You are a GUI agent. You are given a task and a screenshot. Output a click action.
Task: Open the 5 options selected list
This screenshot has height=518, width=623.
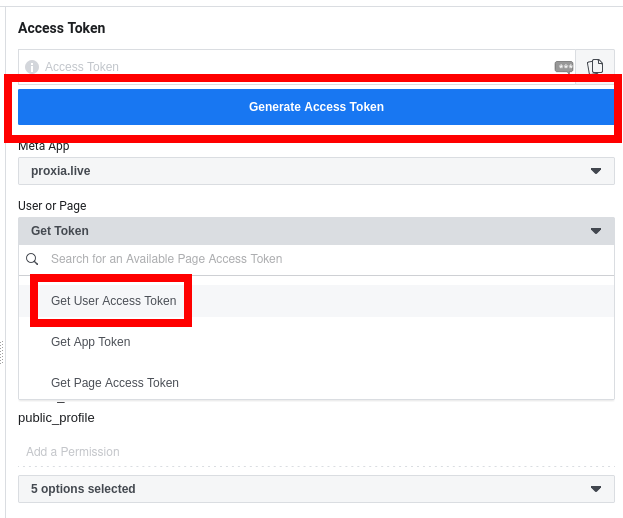pos(300,489)
